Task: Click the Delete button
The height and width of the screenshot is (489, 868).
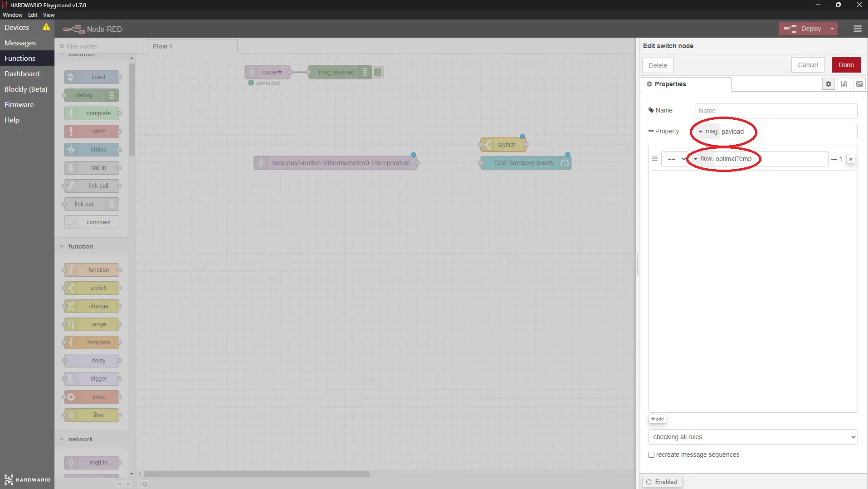Action: (x=658, y=65)
